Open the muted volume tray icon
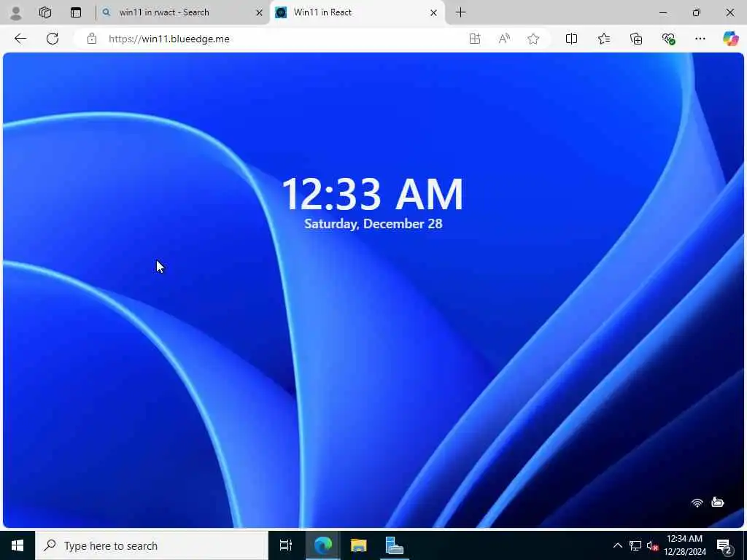Screen dimensions: 747x560 pyautogui.click(x=653, y=545)
